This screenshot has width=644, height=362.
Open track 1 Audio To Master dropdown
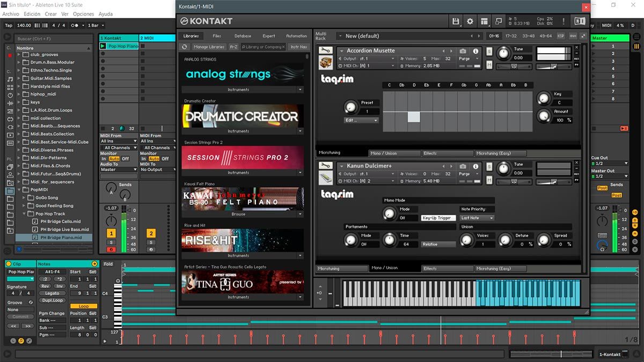[119, 169]
